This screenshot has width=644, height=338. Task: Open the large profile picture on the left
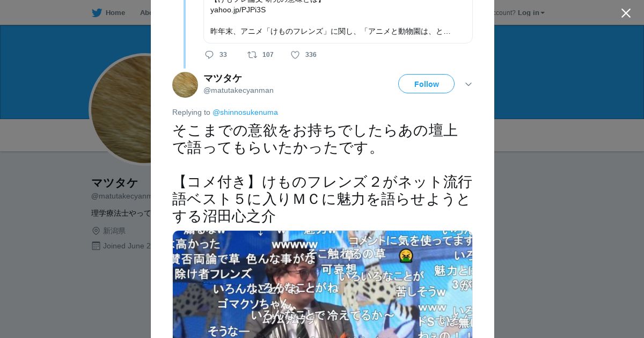tap(121, 109)
